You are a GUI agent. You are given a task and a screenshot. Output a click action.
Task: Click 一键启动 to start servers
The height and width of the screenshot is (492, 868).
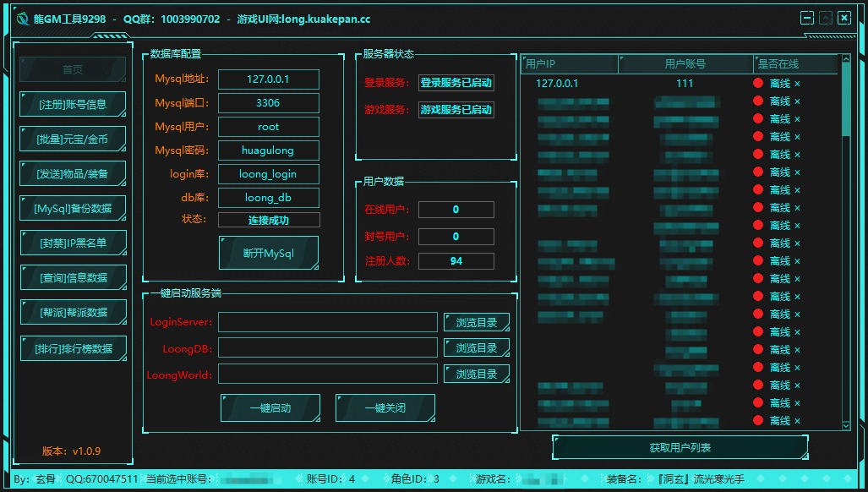[270, 407]
